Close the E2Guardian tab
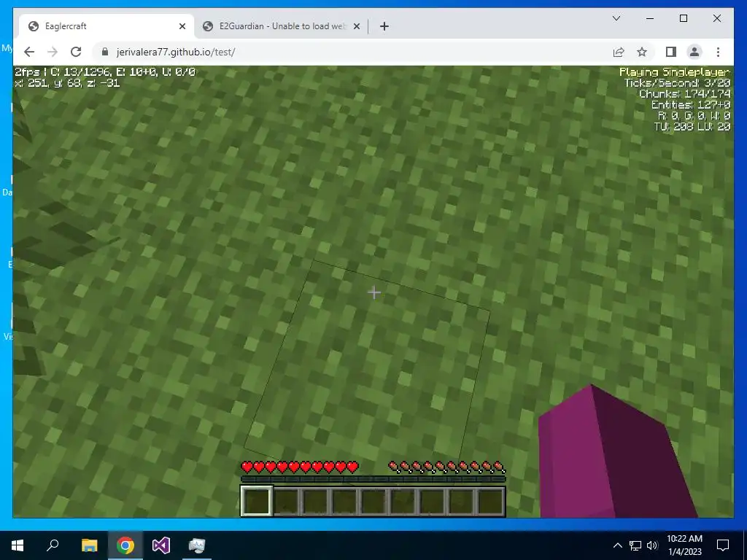747x560 pixels. click(x=356, y=26)
